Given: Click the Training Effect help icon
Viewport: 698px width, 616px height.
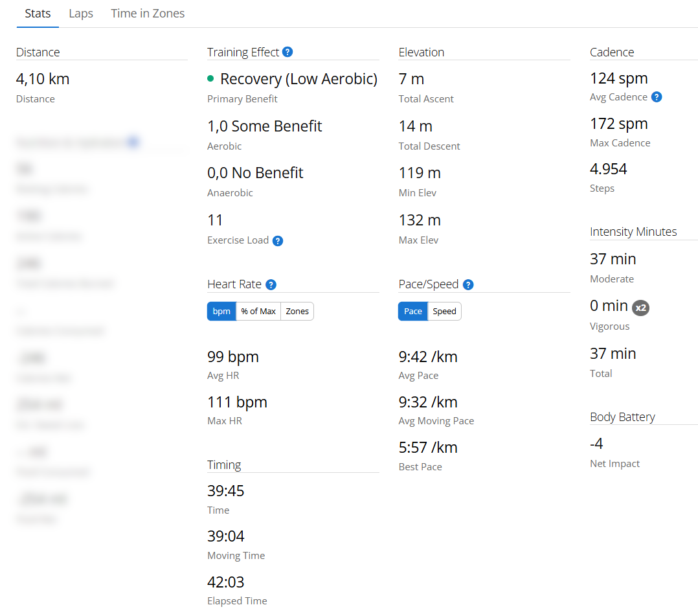Looking at the screenshot, I should click(287, 52).
